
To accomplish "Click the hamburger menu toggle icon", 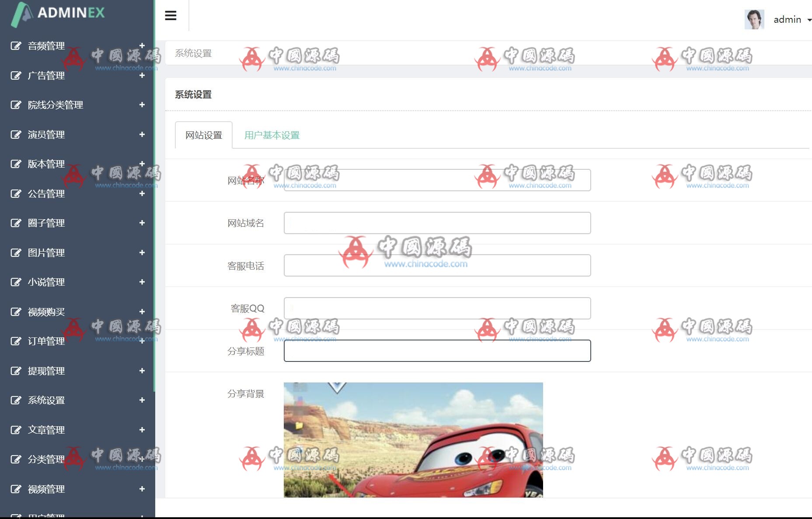I will click(x=171, y=16).
